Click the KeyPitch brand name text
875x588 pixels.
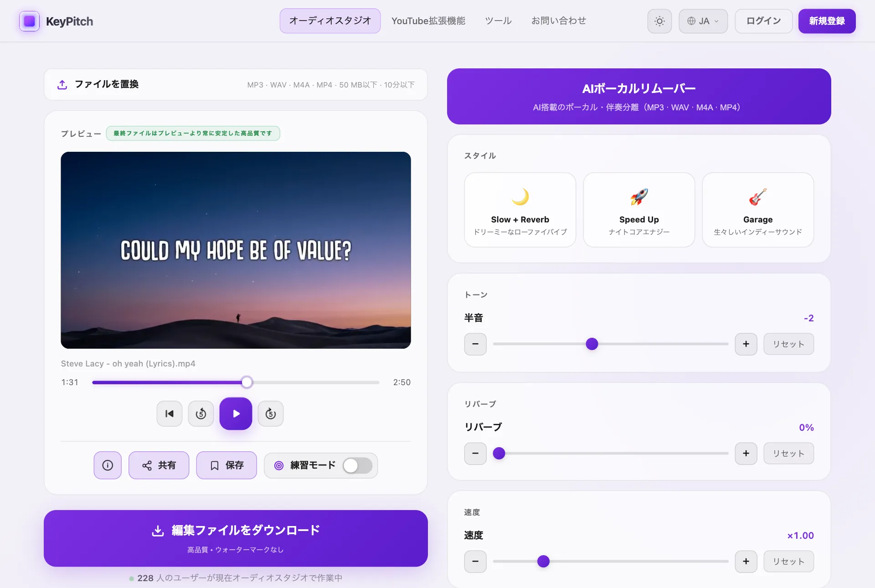click(x=69, y=21)
